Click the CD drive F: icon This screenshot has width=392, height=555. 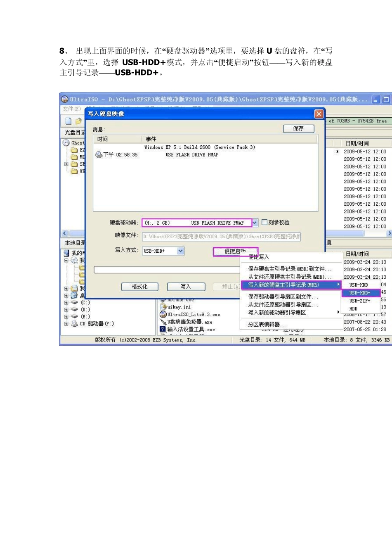(74, 324)
